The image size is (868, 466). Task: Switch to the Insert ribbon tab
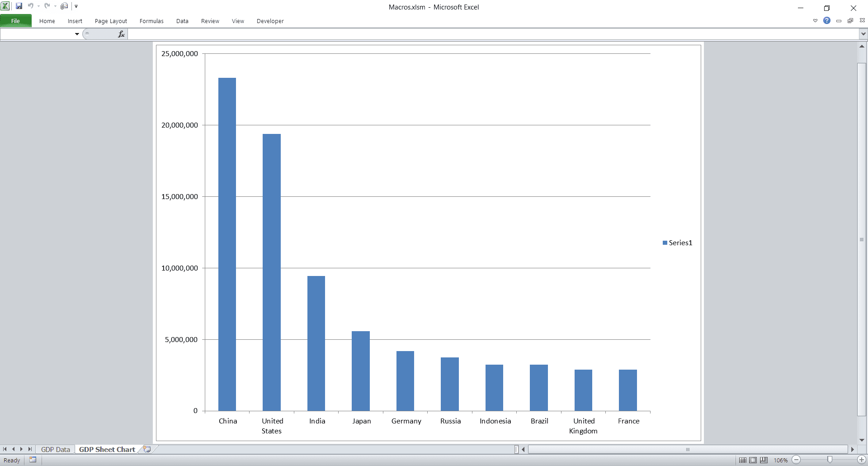click(x=75, y=21)
